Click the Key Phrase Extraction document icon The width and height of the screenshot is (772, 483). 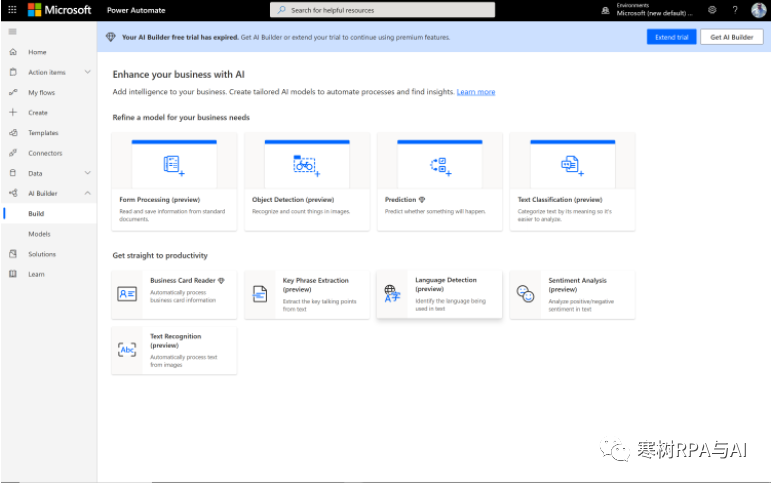tap(260, 294)
